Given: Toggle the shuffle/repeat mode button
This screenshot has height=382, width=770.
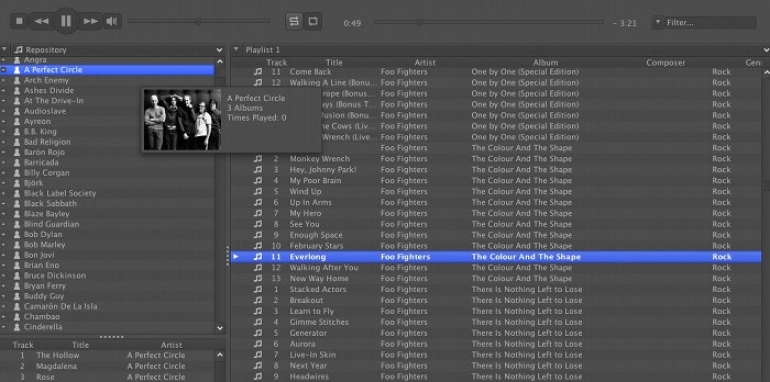Looking at the screenshot, I should (294, 21).
